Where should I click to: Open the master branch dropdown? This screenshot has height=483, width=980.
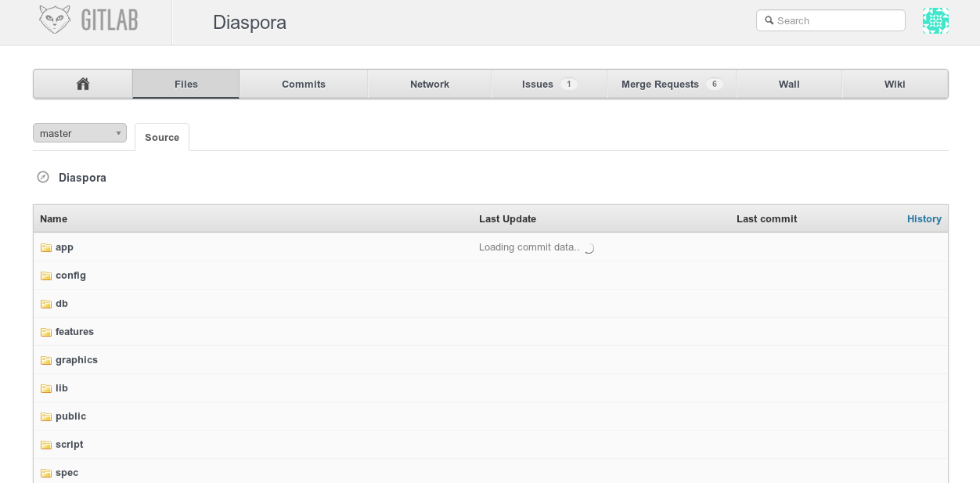click(80, 133)
